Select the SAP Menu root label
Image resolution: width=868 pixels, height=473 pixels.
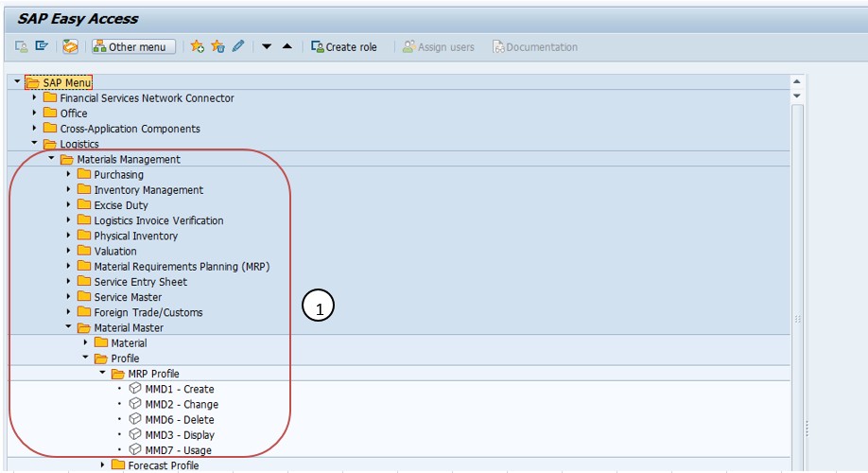tap(66, 82)
